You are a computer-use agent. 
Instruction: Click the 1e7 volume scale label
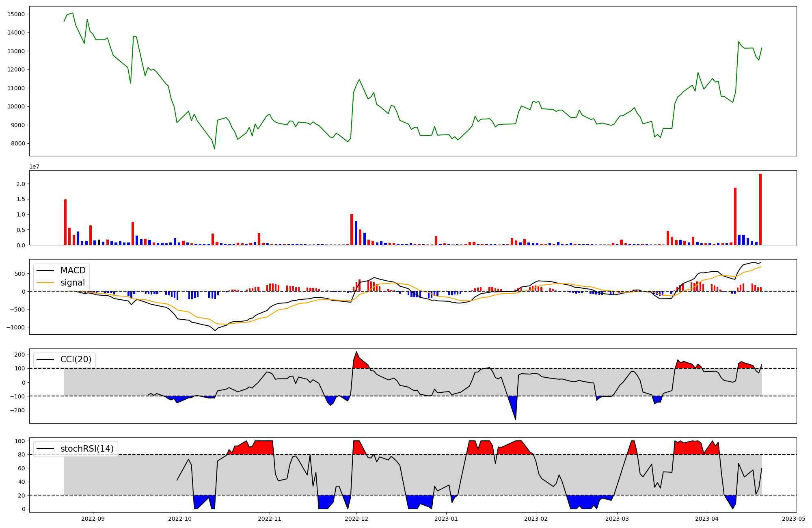point(34,167)
